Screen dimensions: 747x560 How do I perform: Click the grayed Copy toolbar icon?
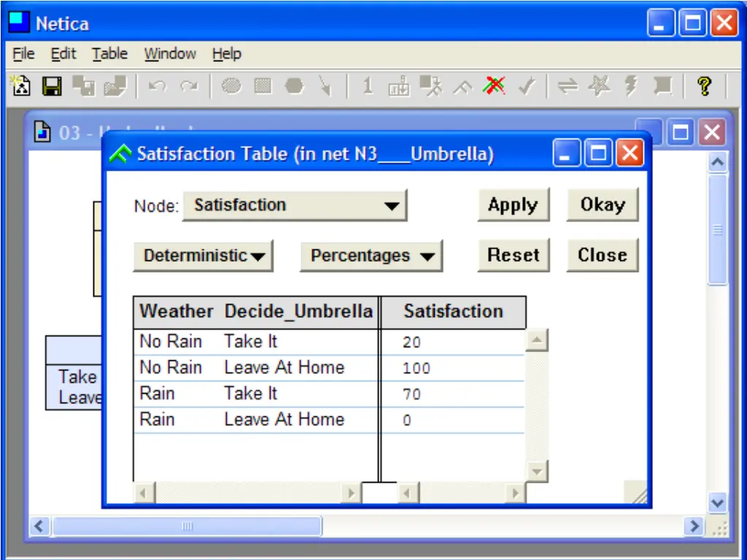pos(84,86)
